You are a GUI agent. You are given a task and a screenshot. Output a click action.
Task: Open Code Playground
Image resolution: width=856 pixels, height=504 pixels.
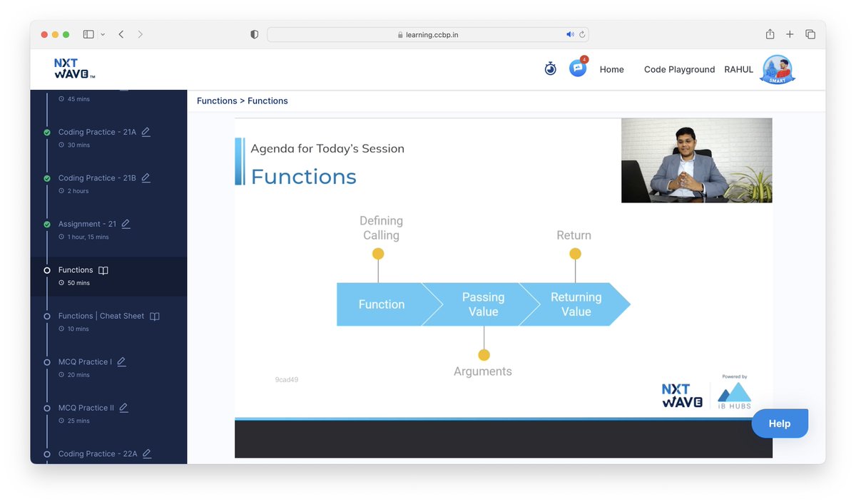pos(679,69)
